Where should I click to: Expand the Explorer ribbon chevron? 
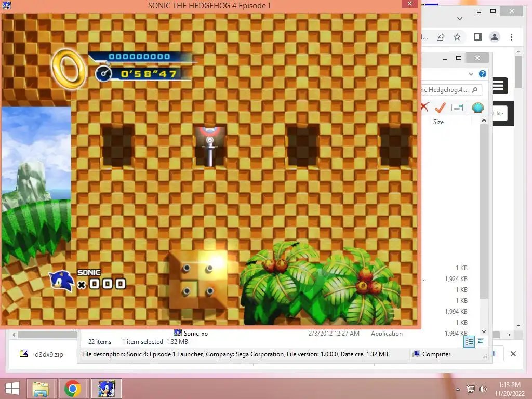click(x=471, y=74)
